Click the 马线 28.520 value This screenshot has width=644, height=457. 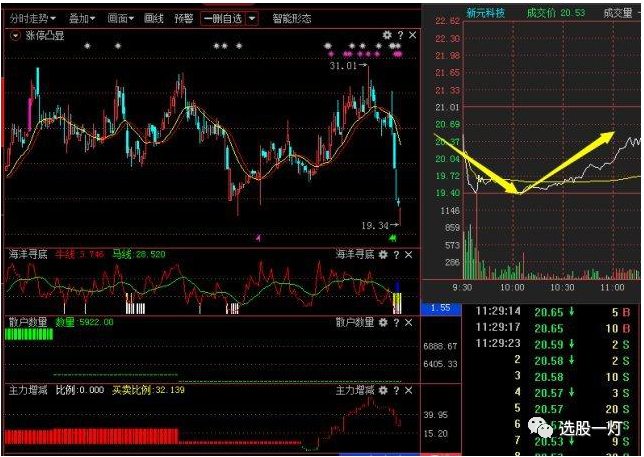pyautogui.click(x=139, y=255)
